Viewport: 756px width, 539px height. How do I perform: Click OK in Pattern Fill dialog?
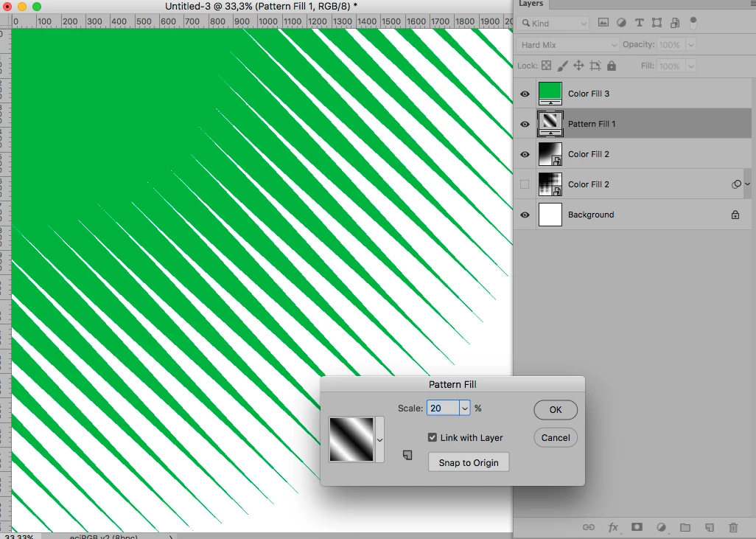point(556,409)
